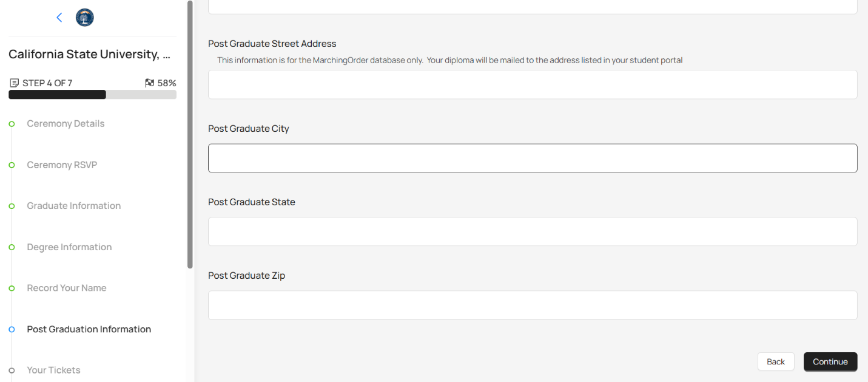Click into the Post Graduate State field

click(532, 231)
